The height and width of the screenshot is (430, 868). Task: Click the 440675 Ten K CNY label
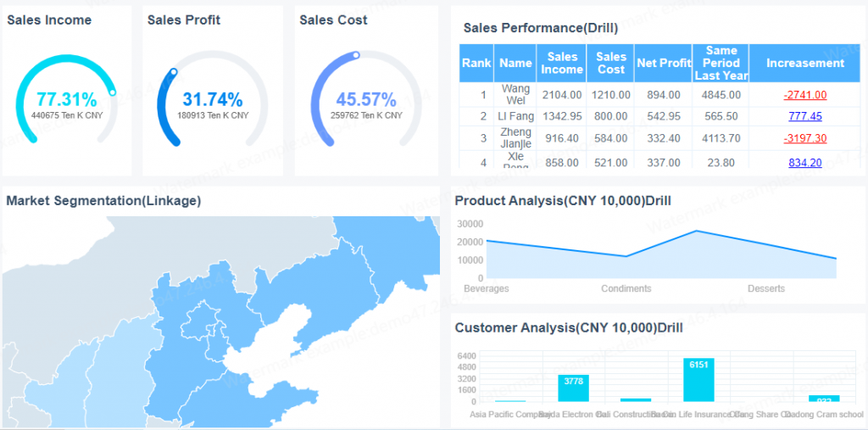click(x=66, y=115)
